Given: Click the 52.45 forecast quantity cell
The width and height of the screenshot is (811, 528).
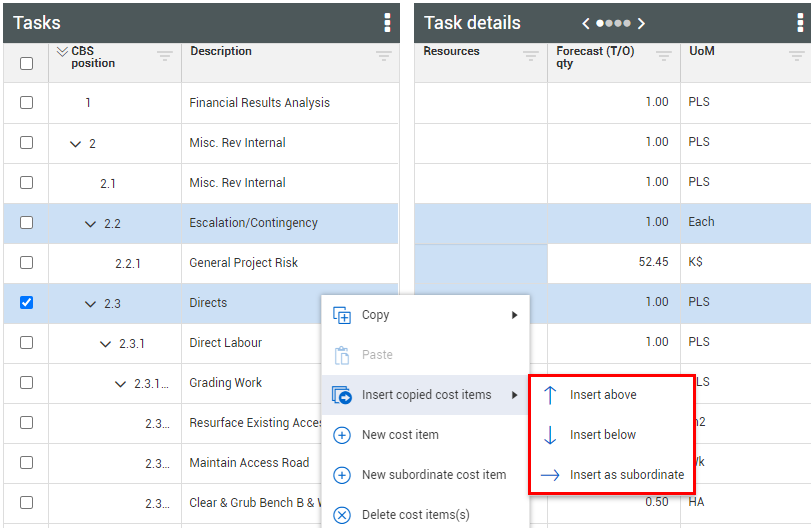Looking at the screenshot, I should pos(613,262).
